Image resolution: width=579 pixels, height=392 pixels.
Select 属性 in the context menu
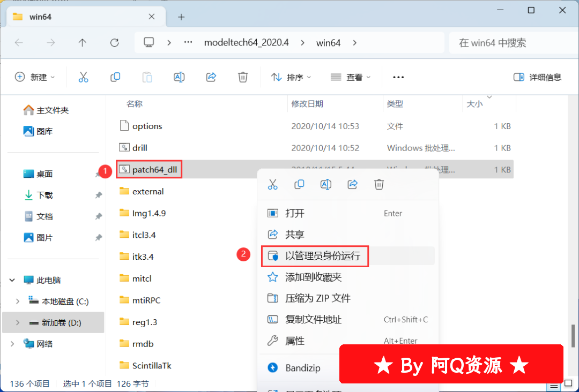tap(295, 341)
